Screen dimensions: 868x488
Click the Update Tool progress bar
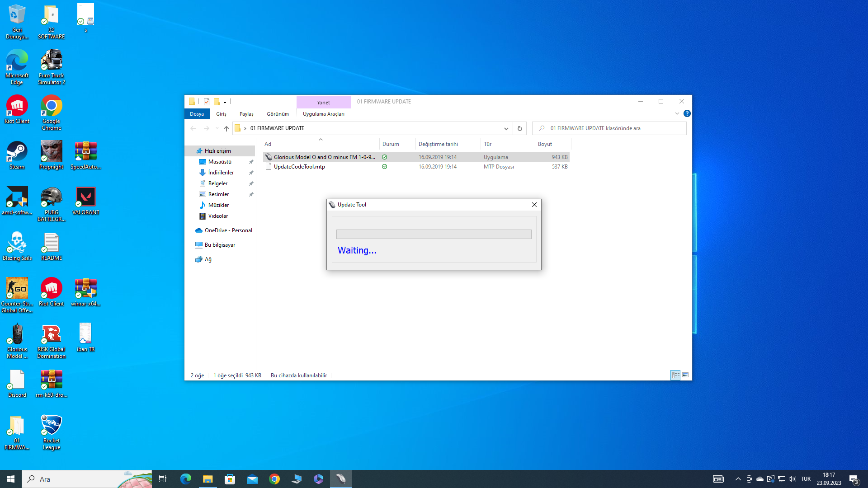(434, 234)
